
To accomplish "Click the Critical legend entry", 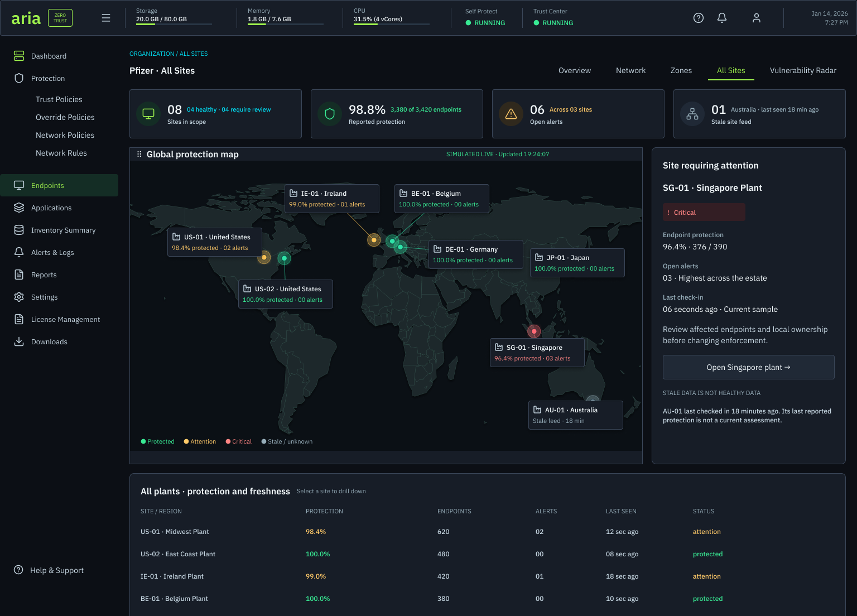I will [x=239, y=441].
